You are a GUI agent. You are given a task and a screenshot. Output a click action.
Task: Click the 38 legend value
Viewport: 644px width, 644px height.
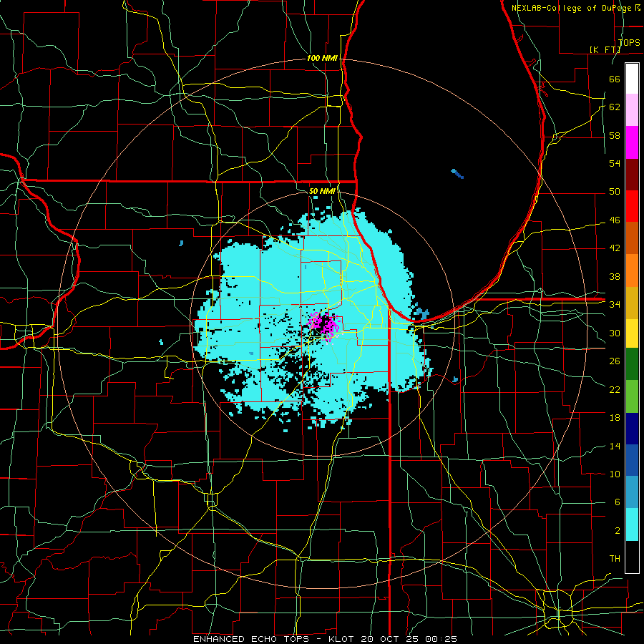click(615, 276)
